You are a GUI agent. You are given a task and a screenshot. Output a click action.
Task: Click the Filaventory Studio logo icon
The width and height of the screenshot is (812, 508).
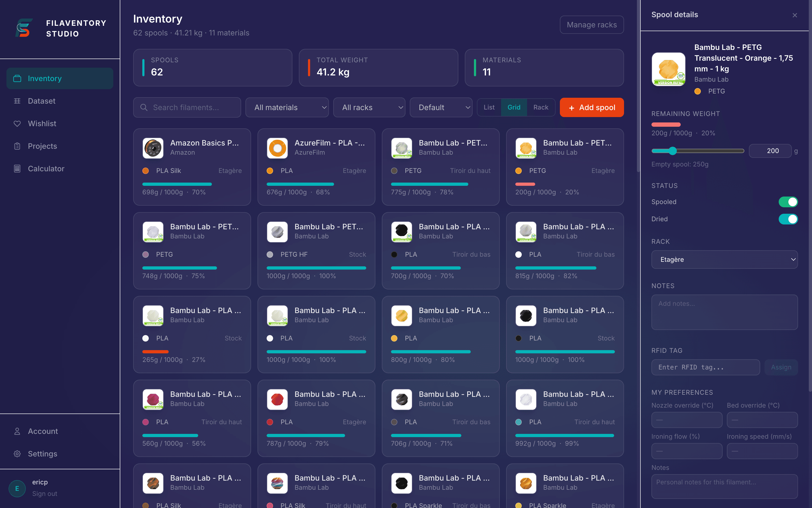(x=24, y=28)
